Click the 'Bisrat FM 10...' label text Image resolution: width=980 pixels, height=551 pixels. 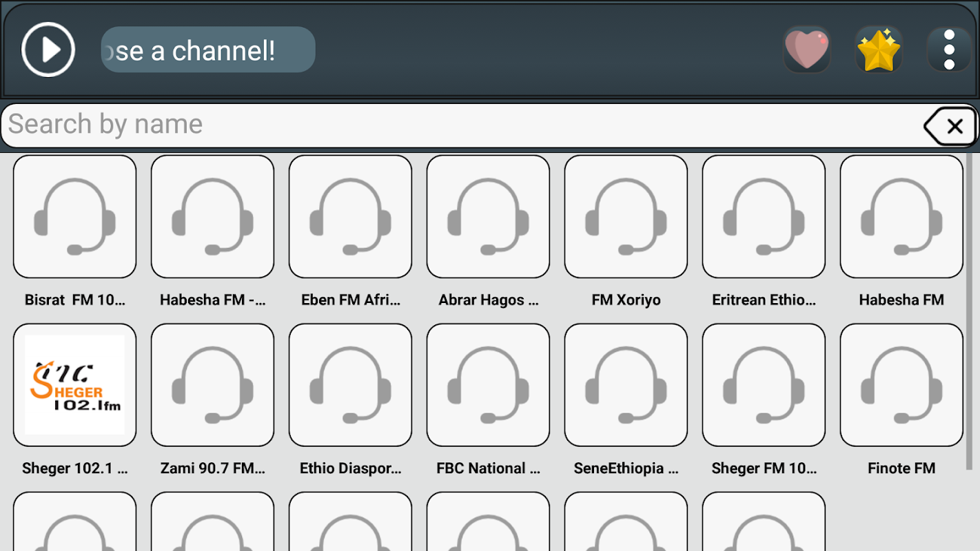[75, 300]
